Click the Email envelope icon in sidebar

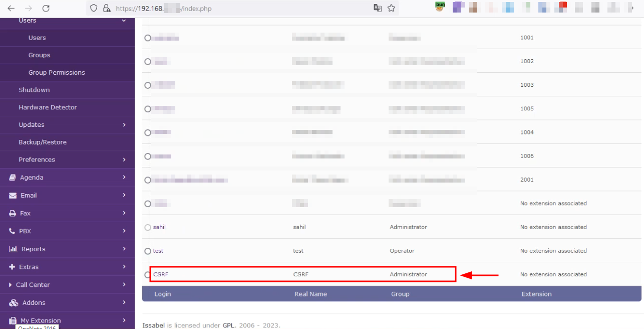pos(13,196)
